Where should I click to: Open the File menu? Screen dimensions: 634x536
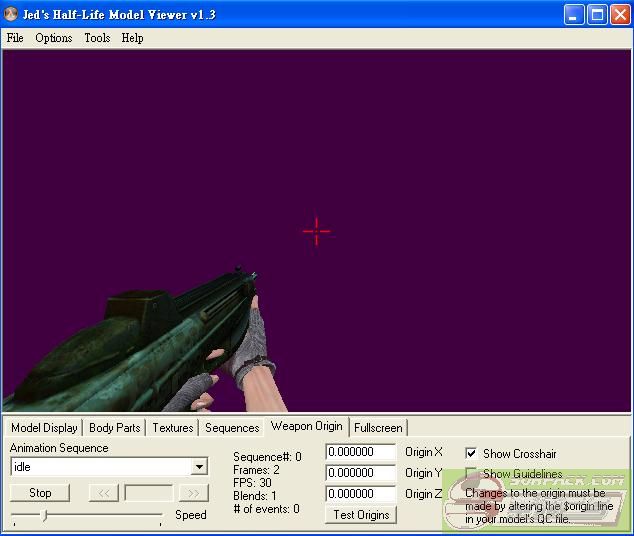click(15, 38)
